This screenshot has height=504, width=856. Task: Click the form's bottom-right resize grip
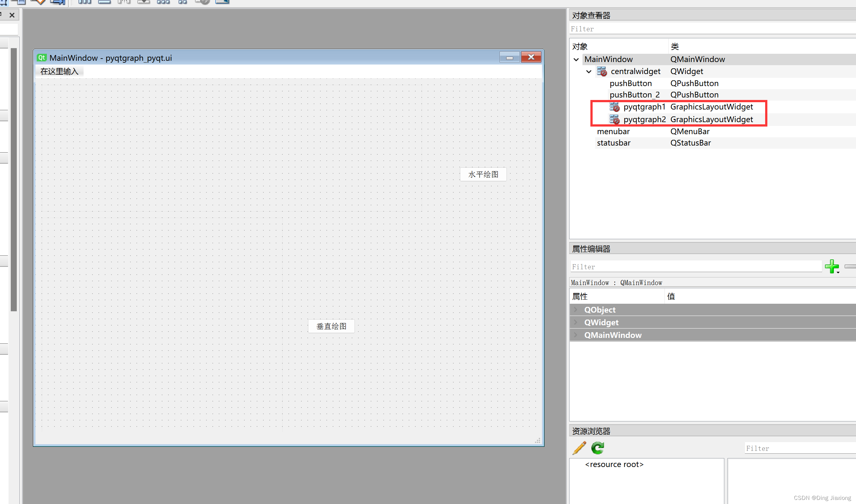coord(538,440)
